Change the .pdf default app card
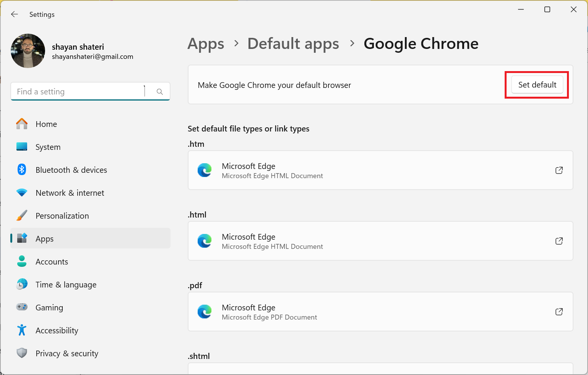Viewport: 588px width, 375px height. point(380,312)
